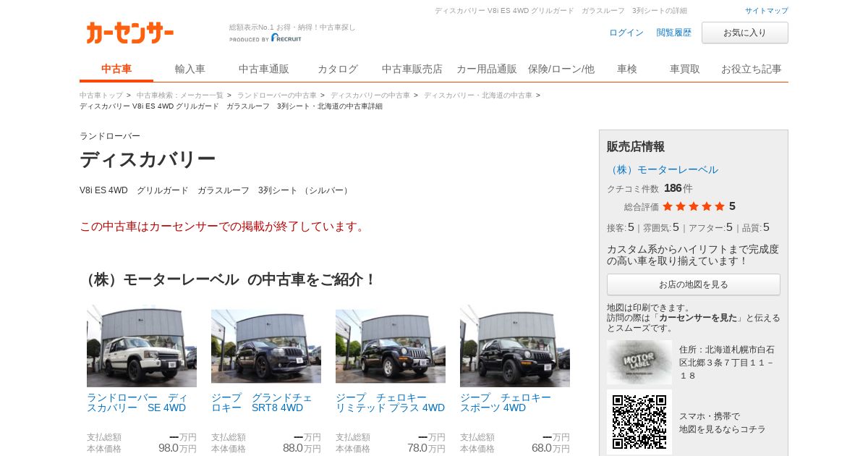Click the サイトマップ link

[767, 11]
